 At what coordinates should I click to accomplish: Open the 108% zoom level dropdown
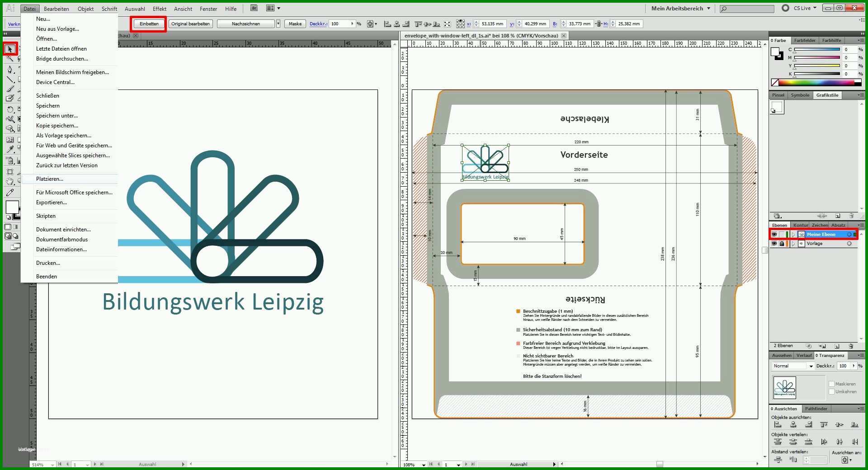point(424,465)
